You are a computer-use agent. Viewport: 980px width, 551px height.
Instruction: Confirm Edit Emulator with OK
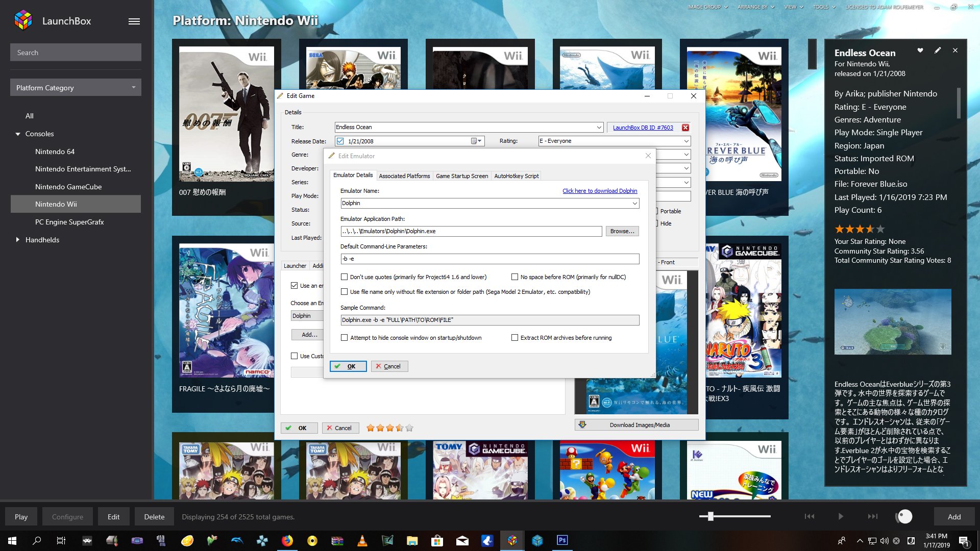(348, 366)
